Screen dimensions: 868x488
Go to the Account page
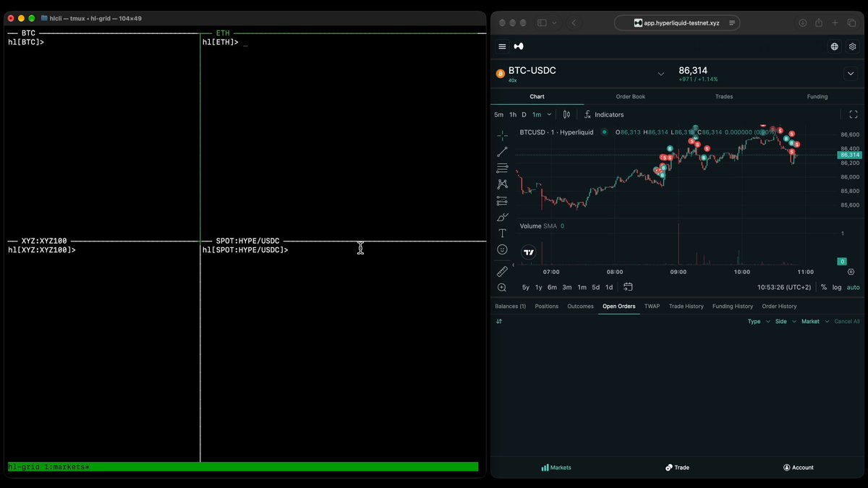[x=799, y=468]
